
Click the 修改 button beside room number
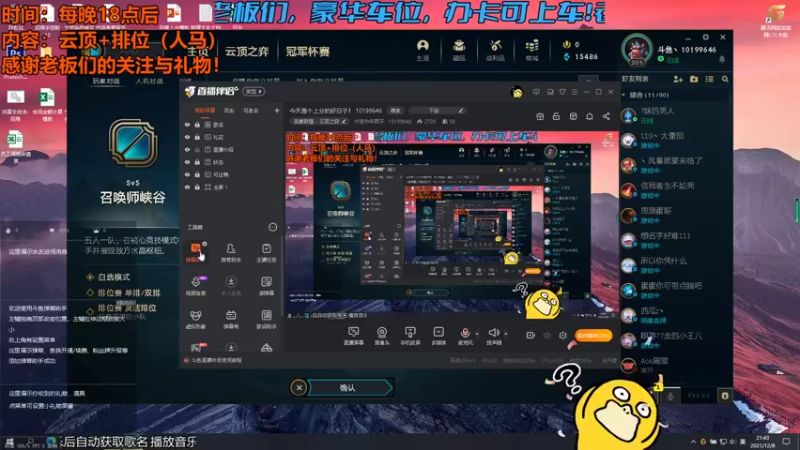[395, 110]
